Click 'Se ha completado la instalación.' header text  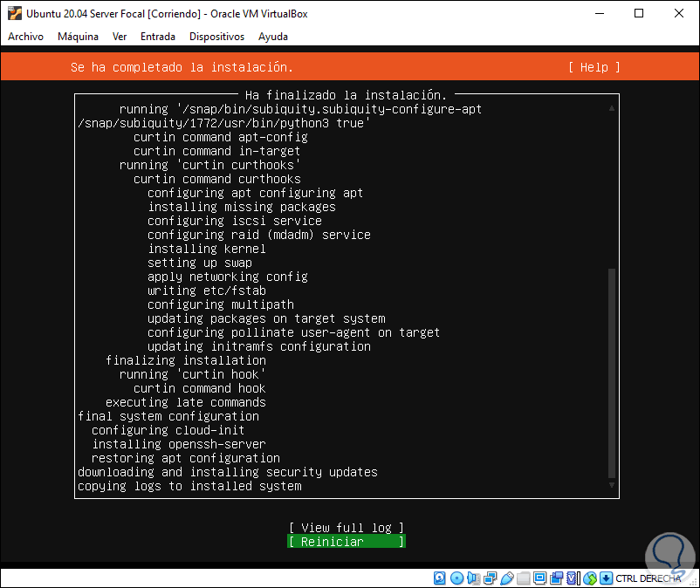[182, 67]
